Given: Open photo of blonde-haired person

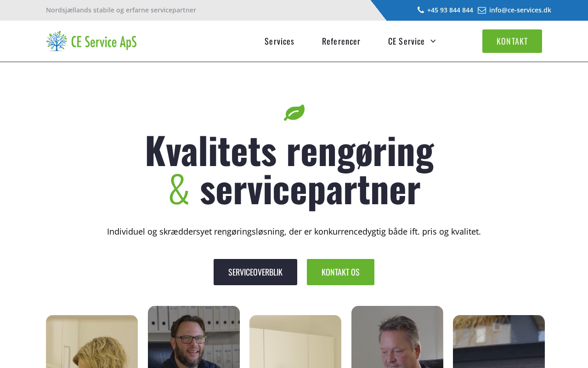Looking at the screenshot, I should [x=92, y=341].
